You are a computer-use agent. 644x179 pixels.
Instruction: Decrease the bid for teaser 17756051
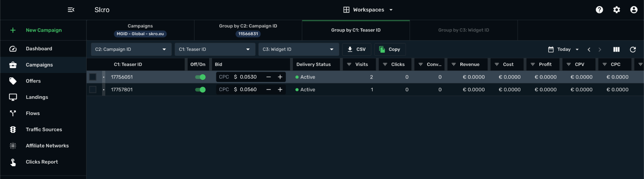coord(269,77)
